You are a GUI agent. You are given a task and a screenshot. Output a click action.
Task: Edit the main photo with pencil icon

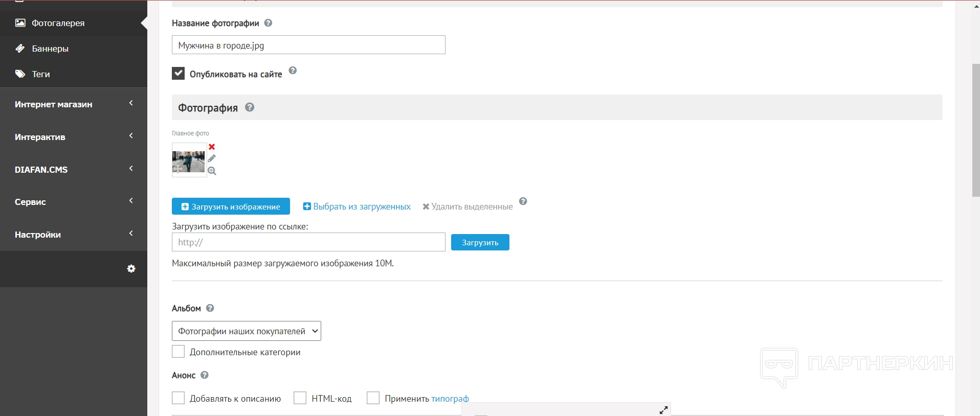pyautogui.click(x=212, y=158)
